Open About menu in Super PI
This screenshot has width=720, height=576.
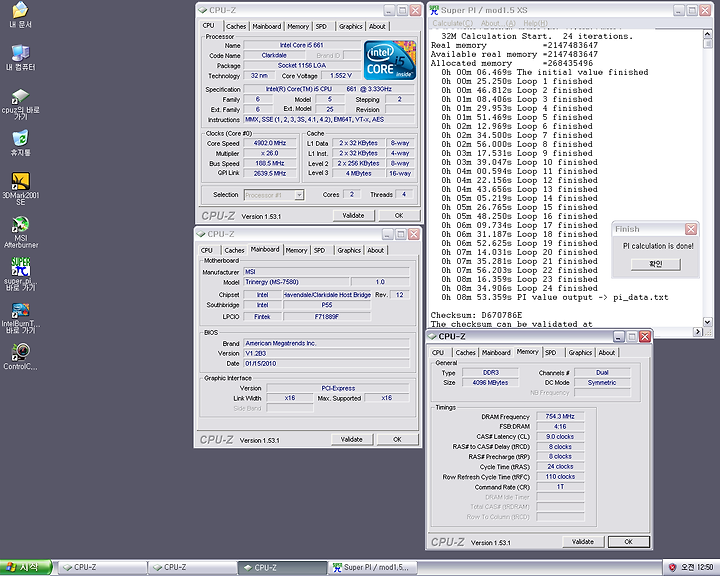click(498, 23)
